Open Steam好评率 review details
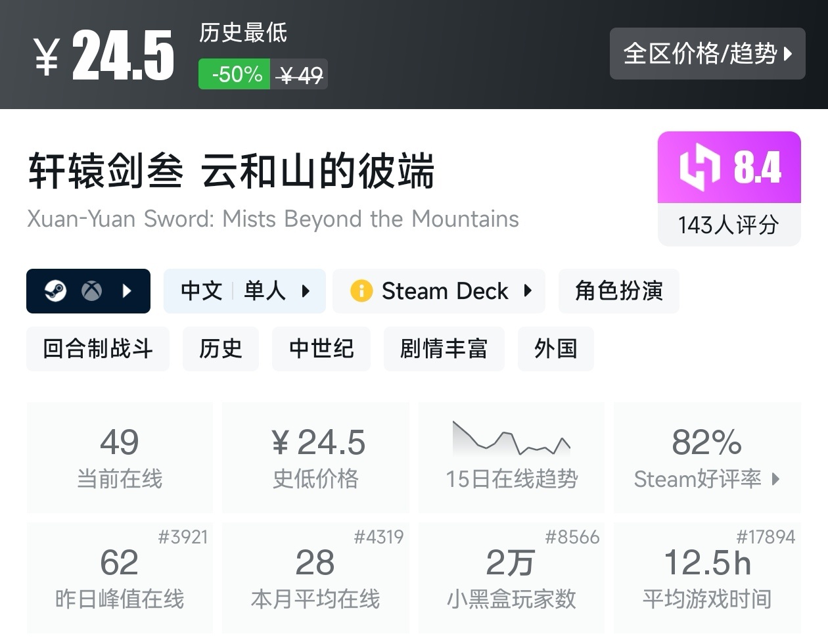 (706, 479)
